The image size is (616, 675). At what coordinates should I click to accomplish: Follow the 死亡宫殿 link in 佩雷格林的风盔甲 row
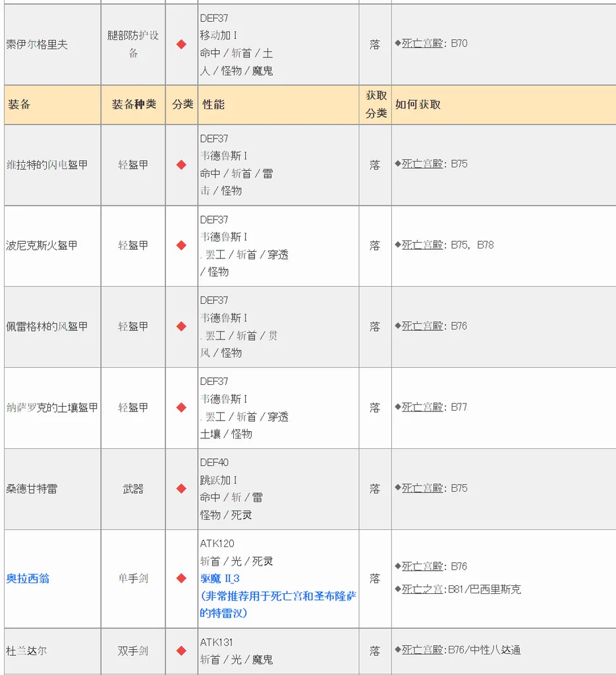tap(422, 326)
